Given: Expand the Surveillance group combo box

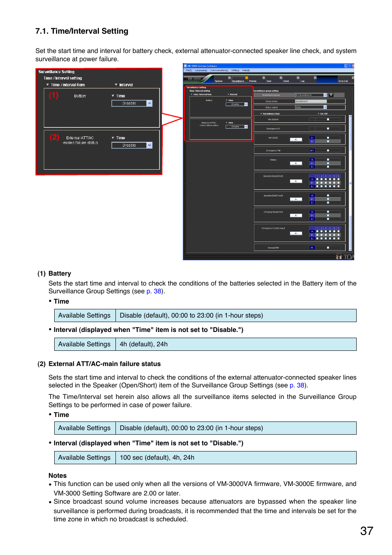Looking at the screenshot, I should [x=311, y=95].
